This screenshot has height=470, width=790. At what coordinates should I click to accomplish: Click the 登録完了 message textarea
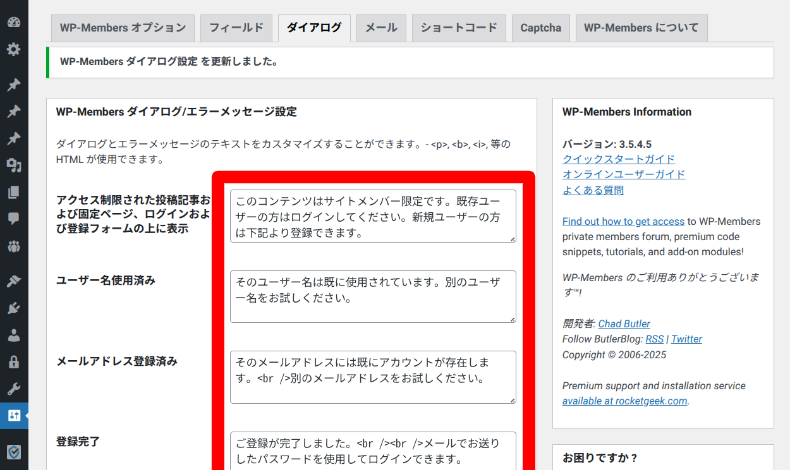pyautogui.click(x=373, y=451)
